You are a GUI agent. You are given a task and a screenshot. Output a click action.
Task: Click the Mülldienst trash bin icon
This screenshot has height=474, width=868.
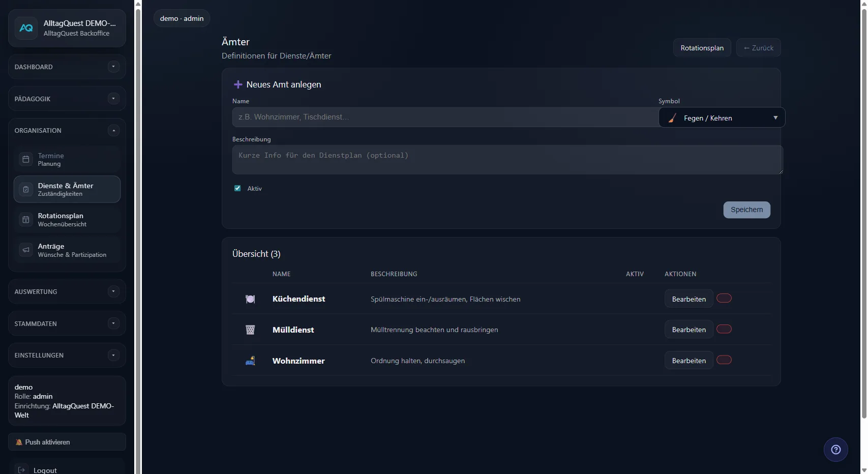click(250, 330)
